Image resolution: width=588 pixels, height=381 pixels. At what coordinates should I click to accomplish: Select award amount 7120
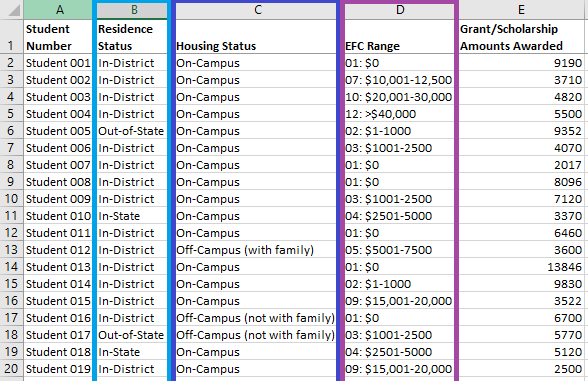521,199
